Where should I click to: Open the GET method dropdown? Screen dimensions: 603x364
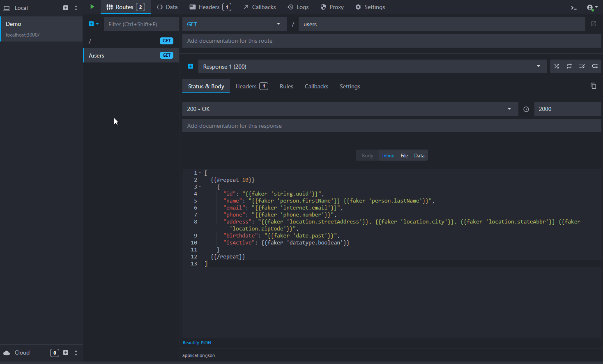pyautogui.click(x=234, y=24)
